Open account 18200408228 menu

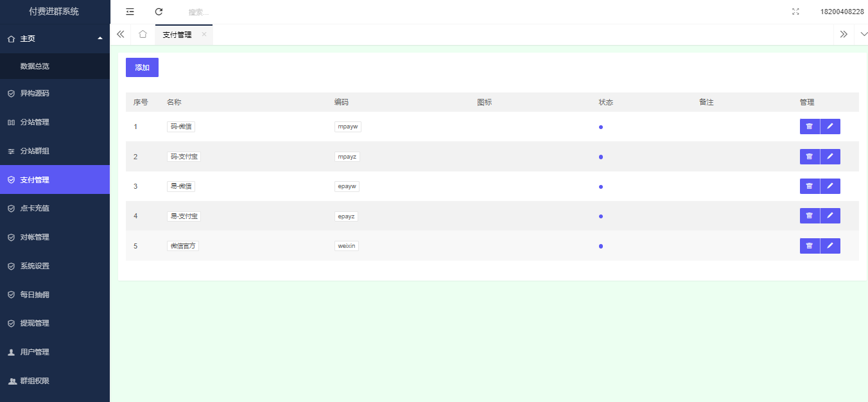click(842, 12)
